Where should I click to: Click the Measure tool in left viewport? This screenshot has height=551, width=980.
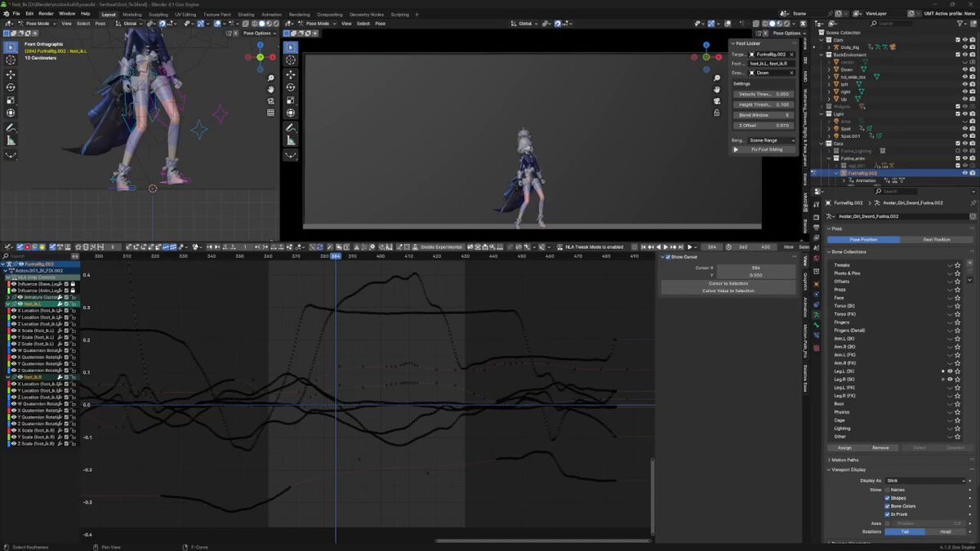11,140
